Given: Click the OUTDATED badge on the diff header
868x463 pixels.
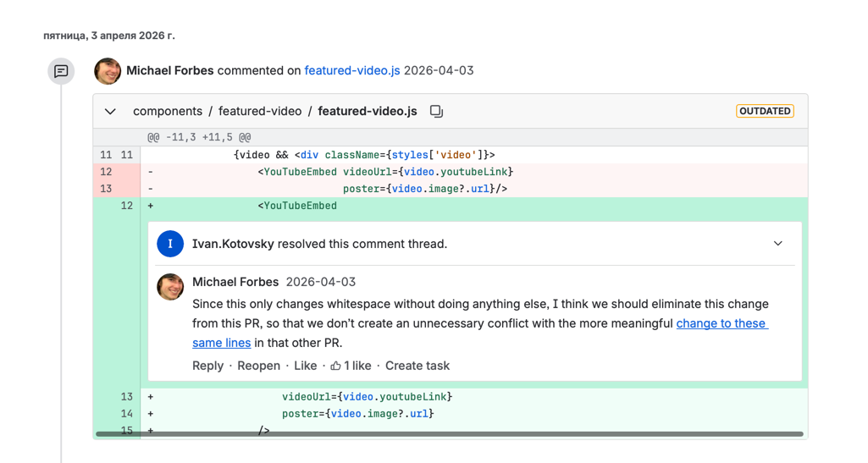Looking at the screenshot, I should click(765, 111).
